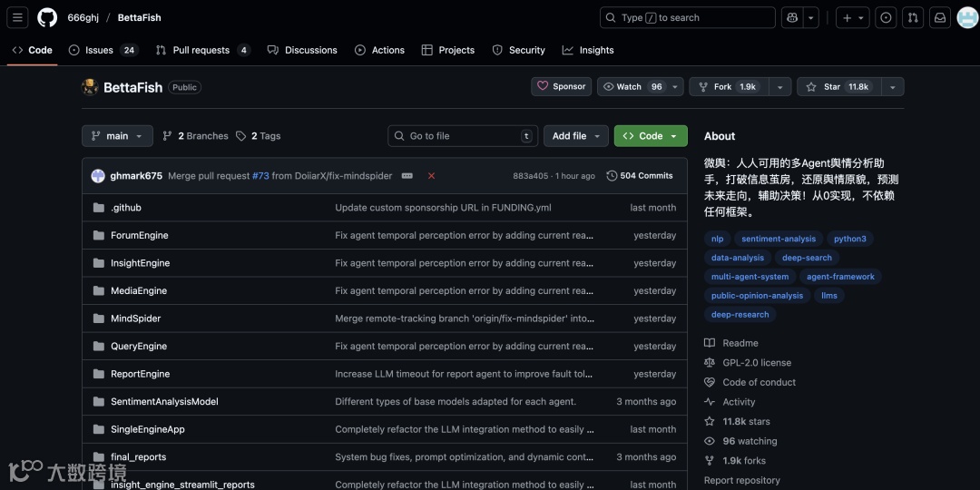Open the InsightEngine folder
The width and height of the screenshot is (980, 490).
point(140,263)
